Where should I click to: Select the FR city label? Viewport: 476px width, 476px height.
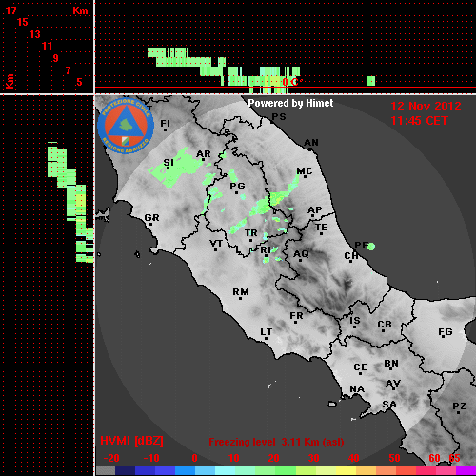pos(296,316)
